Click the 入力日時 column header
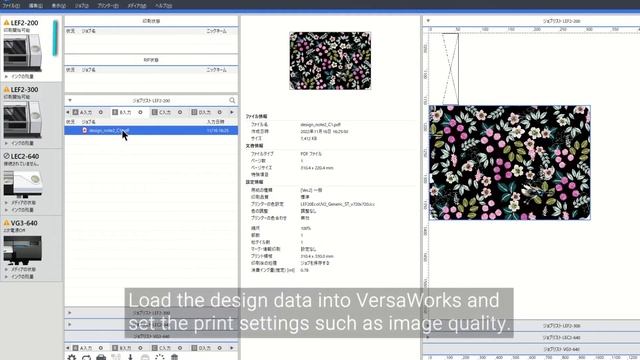This screenshot has height=360, width=640. pos(216,122)
